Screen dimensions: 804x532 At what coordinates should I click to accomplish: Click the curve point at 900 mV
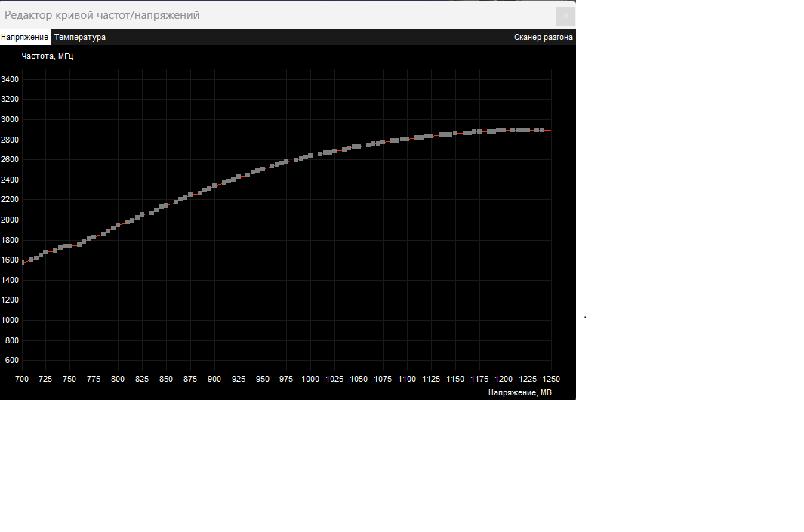214,185
